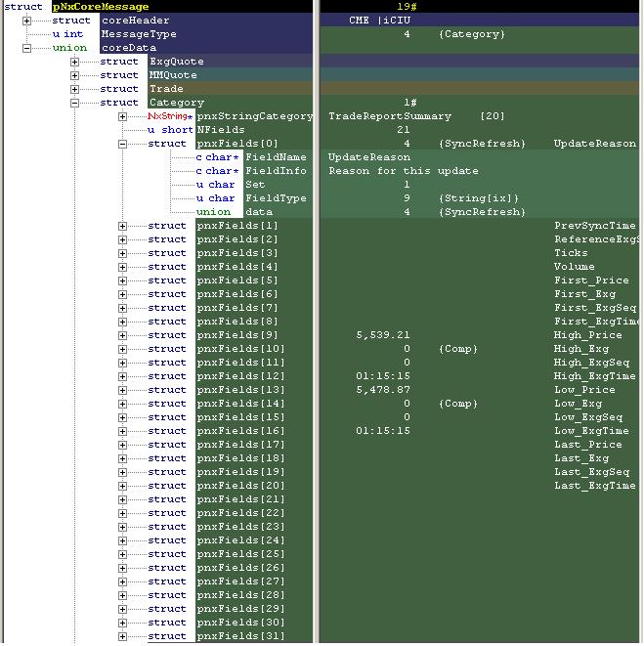Click the Low_Price field name

point(584,390)
